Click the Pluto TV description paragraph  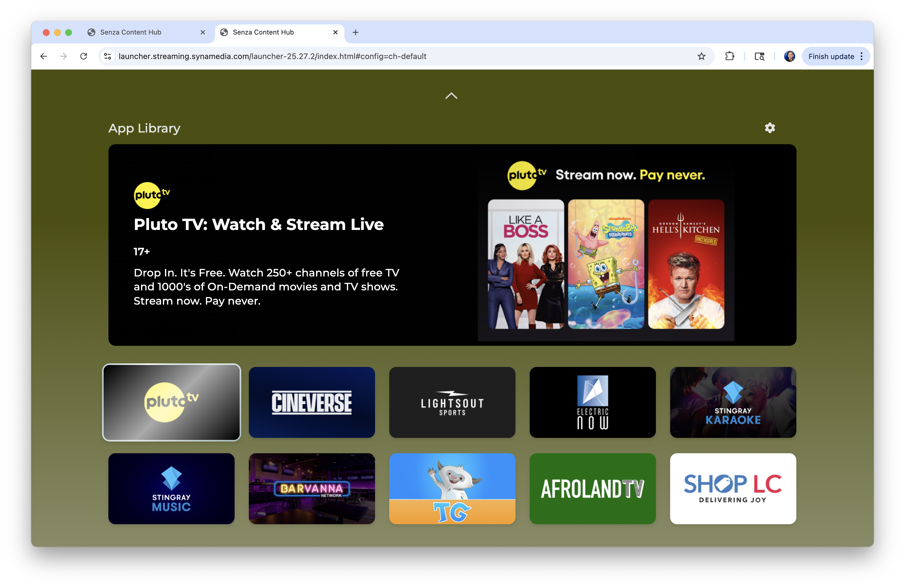[x=266, y=287]
